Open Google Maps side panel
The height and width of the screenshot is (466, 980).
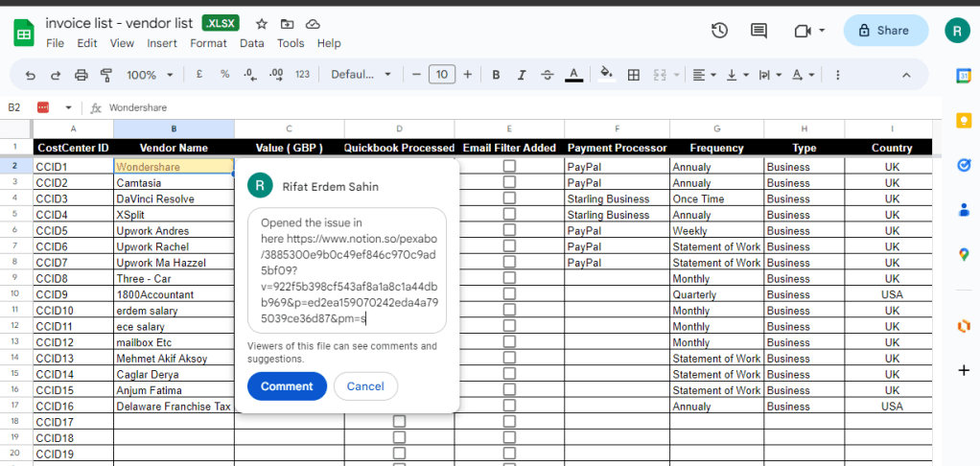point(963,254)
